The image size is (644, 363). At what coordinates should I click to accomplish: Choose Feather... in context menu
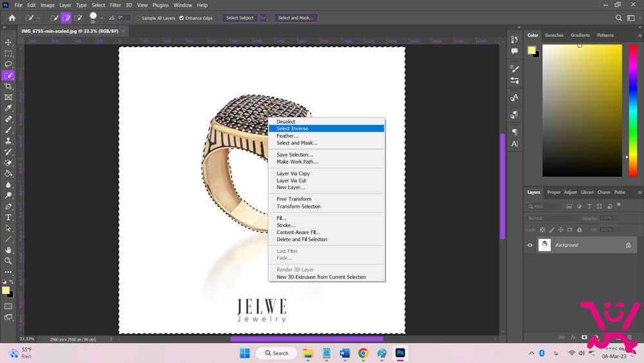[326, 135]
